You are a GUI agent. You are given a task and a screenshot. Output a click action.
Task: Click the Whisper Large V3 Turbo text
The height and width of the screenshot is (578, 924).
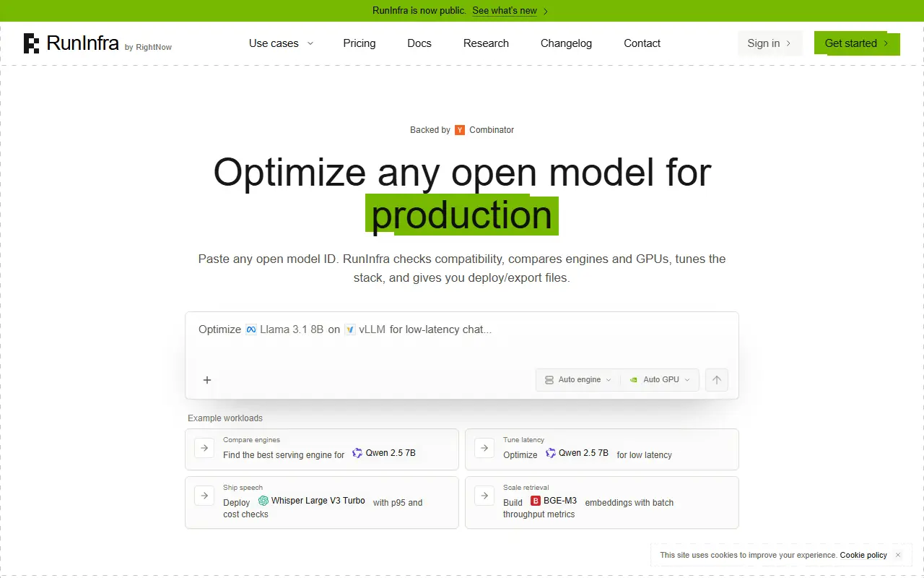[x=318, y=501]
